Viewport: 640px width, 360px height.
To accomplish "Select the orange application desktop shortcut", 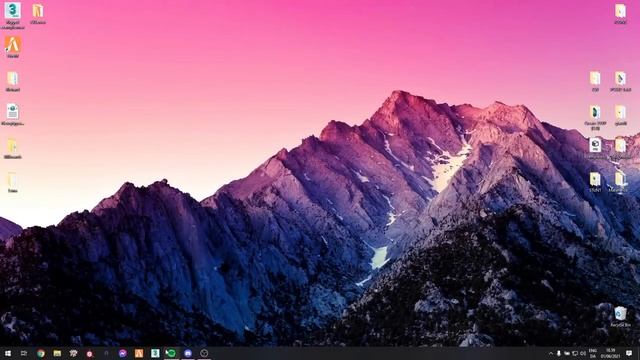I will pos(13,47).
